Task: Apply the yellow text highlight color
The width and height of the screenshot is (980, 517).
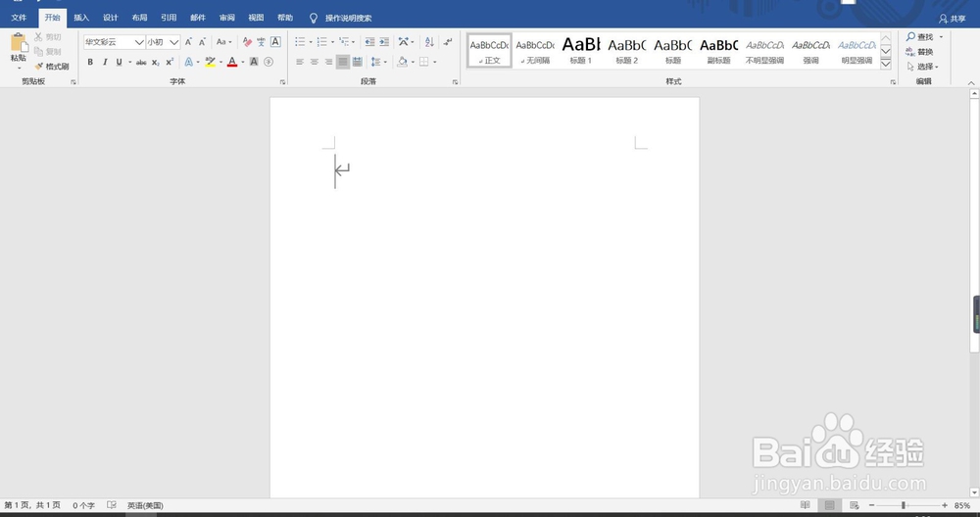Action: (210, 62)
